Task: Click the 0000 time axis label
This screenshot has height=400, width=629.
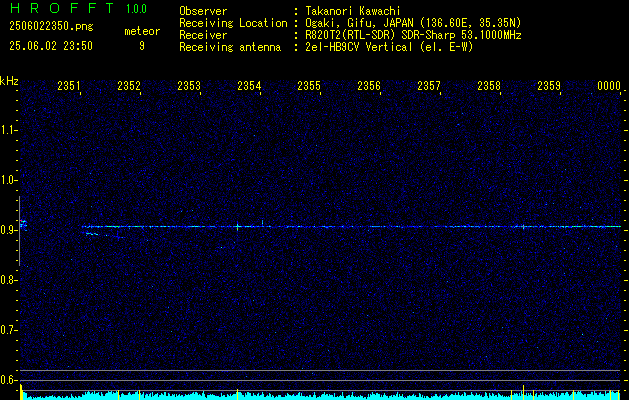Action: pyautogui.click(x=609, y=86)
